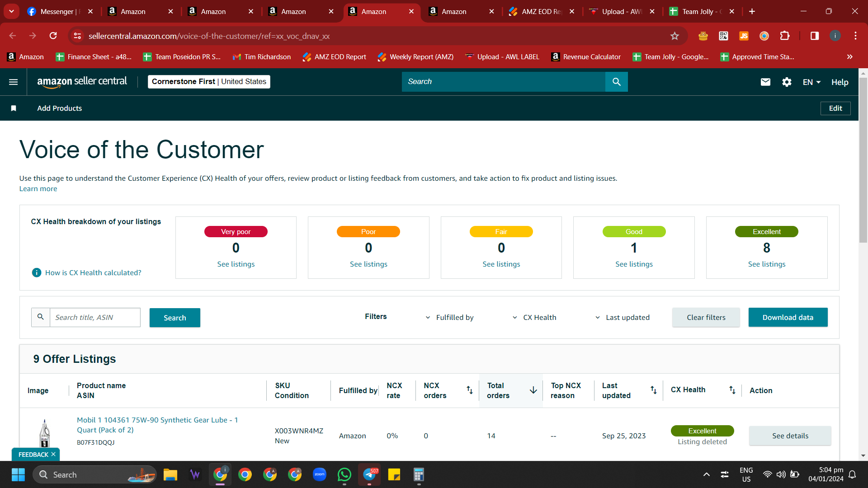
Task: Click the Edit button in the header bar
Action: (835, 108)
